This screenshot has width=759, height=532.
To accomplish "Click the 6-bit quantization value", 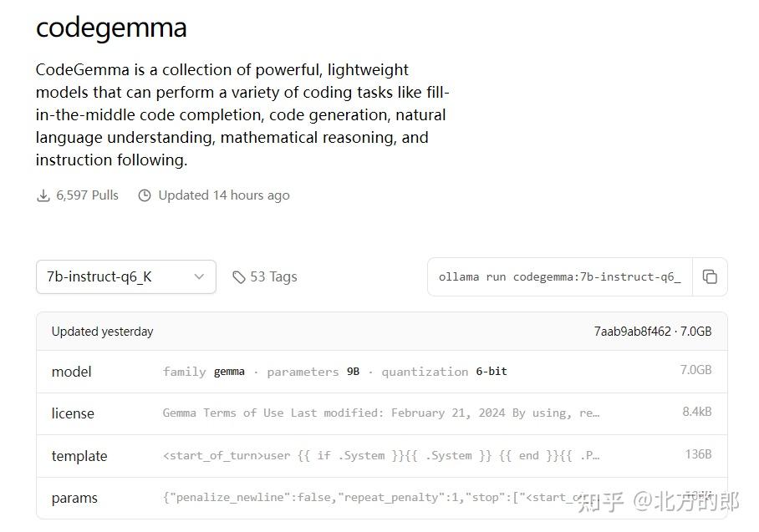I will pyautogui.click(x=492, y=372).
